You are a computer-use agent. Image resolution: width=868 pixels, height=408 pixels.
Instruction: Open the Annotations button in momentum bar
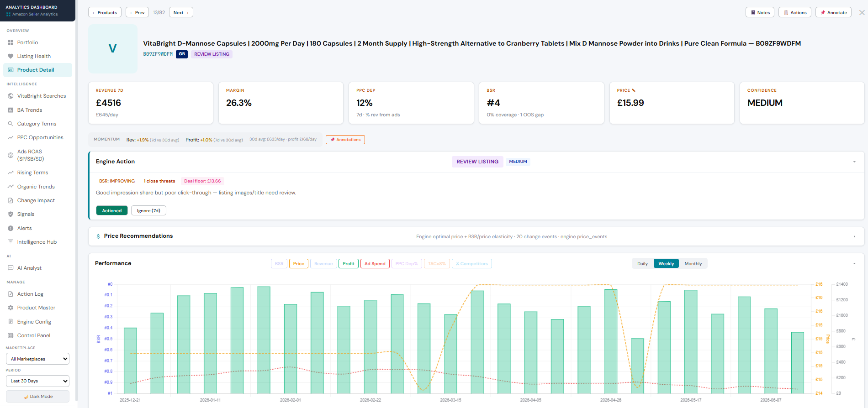click(345, 140)
